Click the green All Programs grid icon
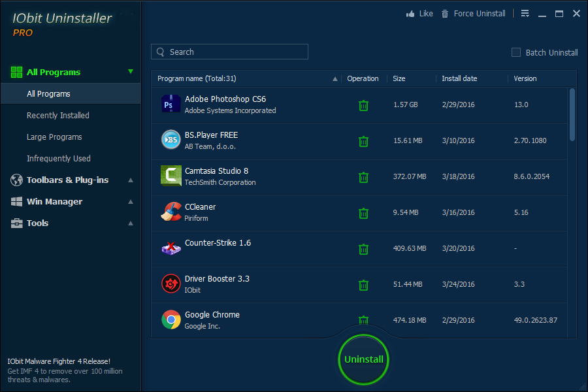Image resolution: width=588 pixels, height=392 pixels. [16, 72]
